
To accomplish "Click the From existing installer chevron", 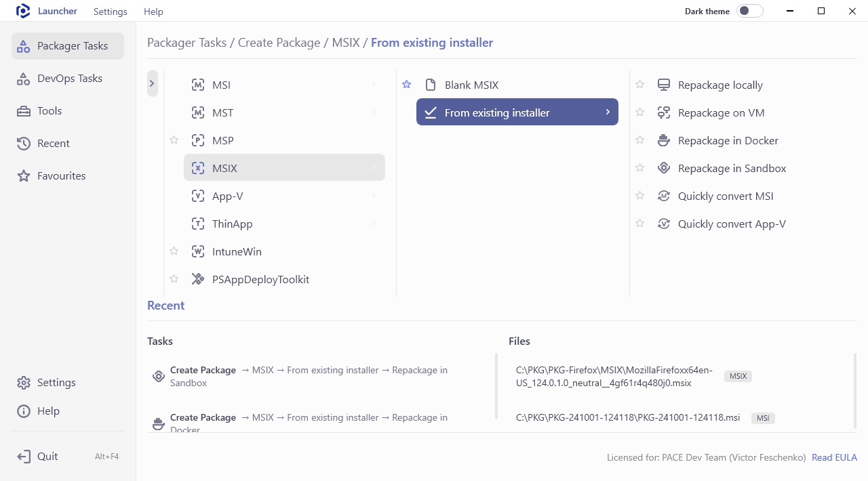I will pos(608,112).
